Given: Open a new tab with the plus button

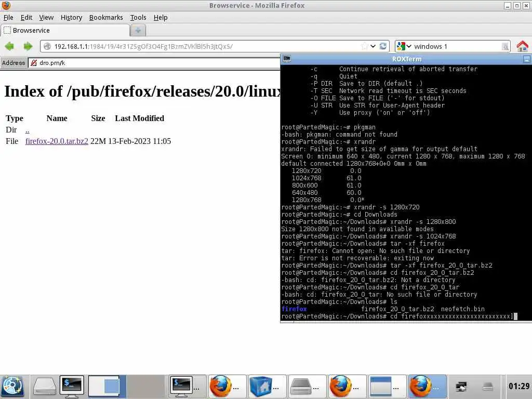Looking at the screenshot, I should coord(138,31).
